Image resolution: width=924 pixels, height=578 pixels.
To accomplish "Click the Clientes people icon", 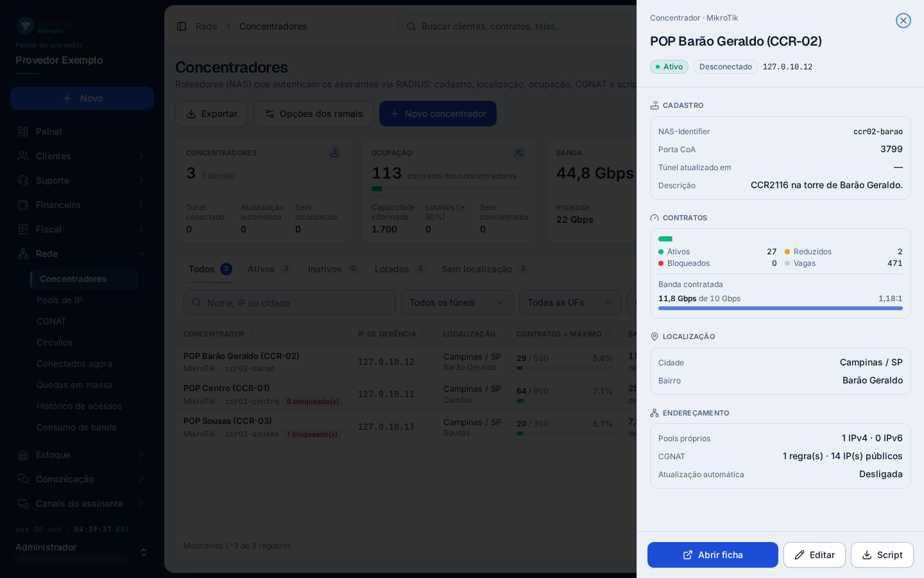I will tap(23, 156).
